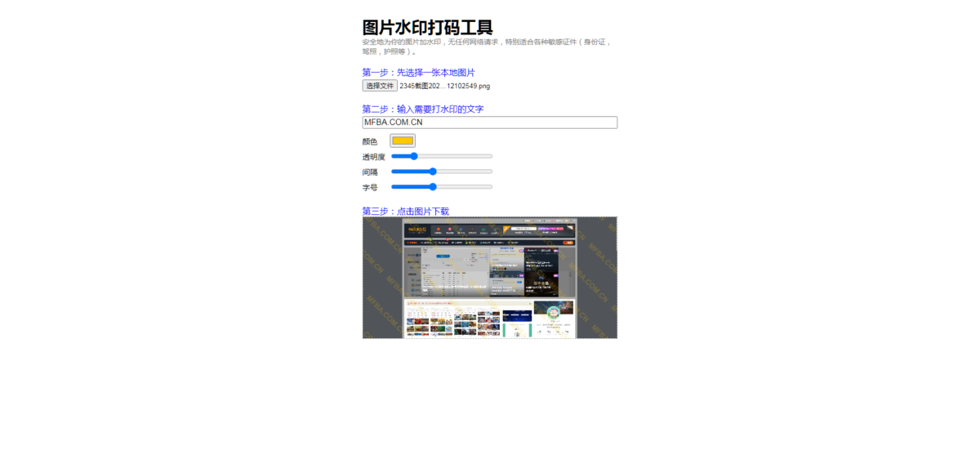The image size is (980, 468).
Task: Click the 透明度 label text
Action: click(374, 157)
